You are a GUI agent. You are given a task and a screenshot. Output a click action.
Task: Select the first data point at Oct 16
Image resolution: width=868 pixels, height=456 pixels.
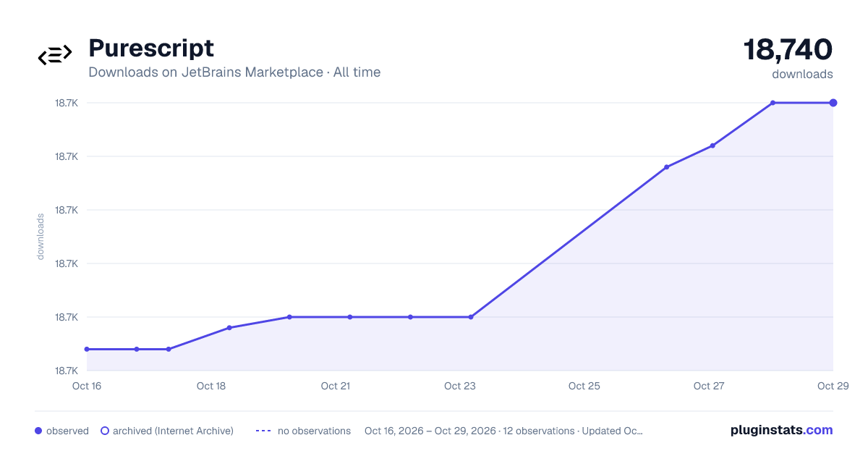87,349
